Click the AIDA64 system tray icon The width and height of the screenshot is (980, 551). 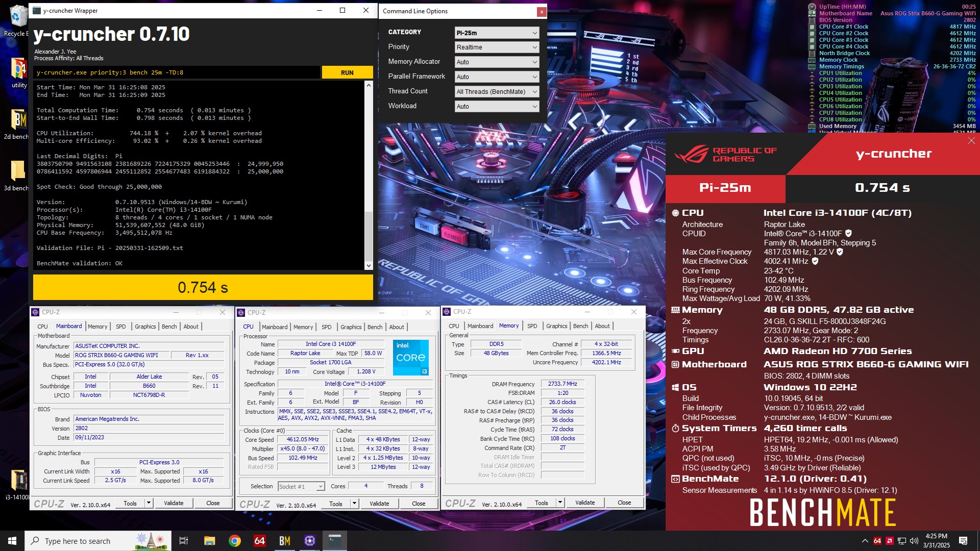(877, 541)
